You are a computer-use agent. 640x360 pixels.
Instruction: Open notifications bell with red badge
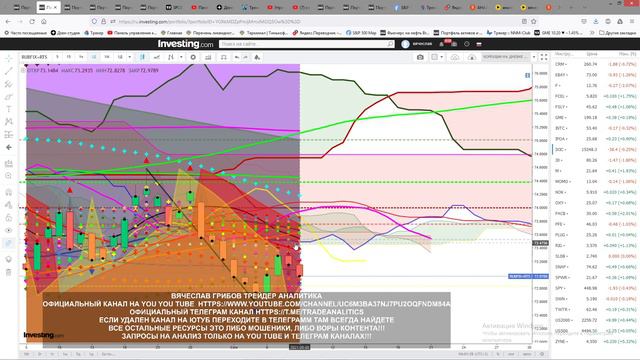[442, 44]
